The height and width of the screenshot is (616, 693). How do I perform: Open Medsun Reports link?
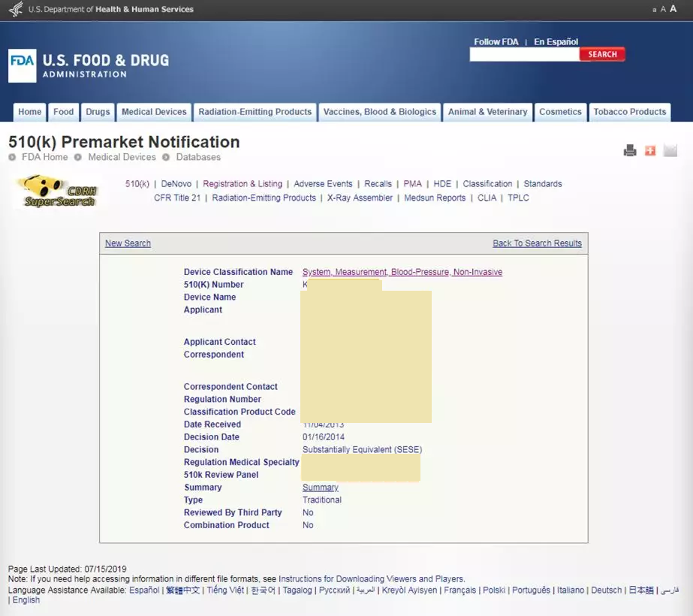click(x=435, y=198)
